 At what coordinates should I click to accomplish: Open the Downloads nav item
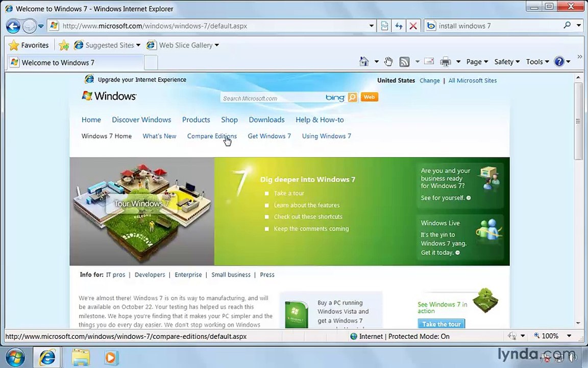pyautogui.click(x=266, y=120)
